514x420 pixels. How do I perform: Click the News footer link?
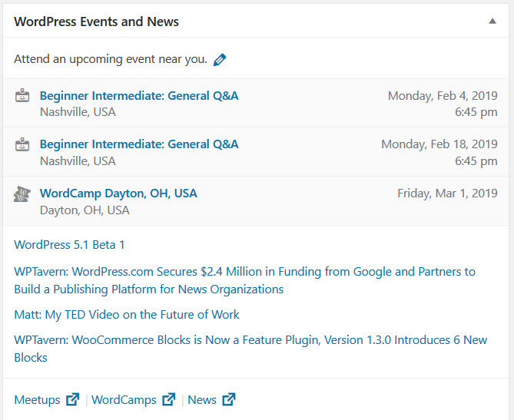click(202, 399)
